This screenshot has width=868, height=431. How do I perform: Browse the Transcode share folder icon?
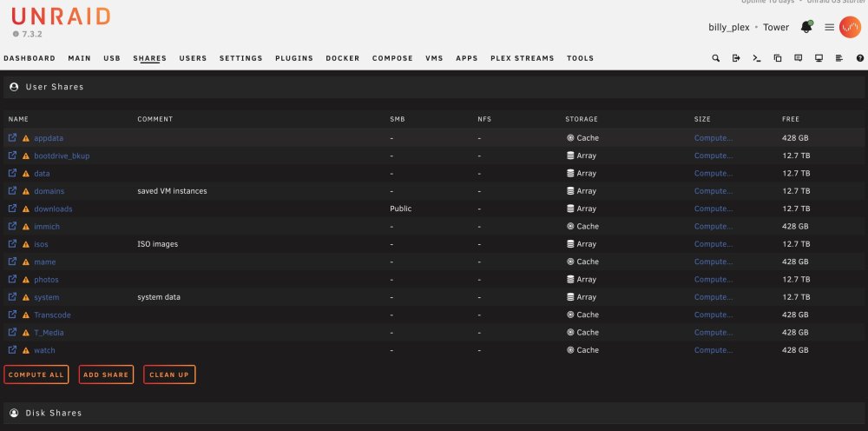(12, 314)
